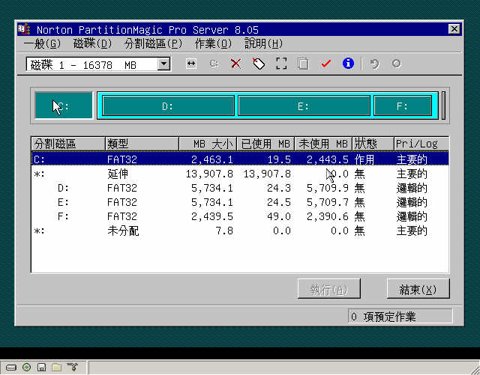The image size is (480, 375).
Task: Select the F: block in the disk map
Action: point(402,106)
